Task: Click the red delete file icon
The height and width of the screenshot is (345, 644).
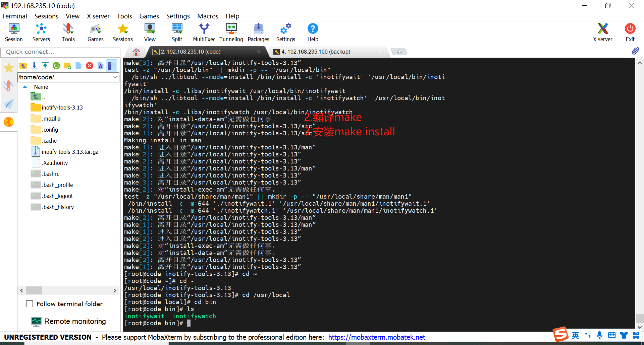Action: [90, 66]
